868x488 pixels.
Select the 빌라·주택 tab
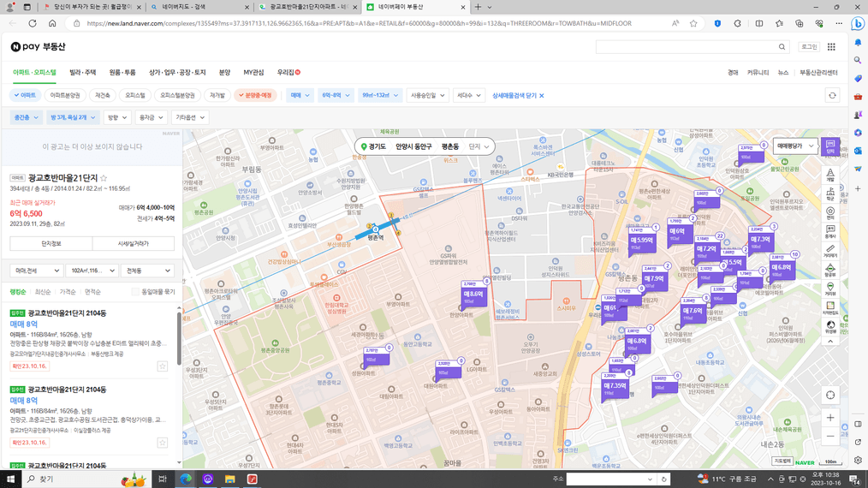82,73
